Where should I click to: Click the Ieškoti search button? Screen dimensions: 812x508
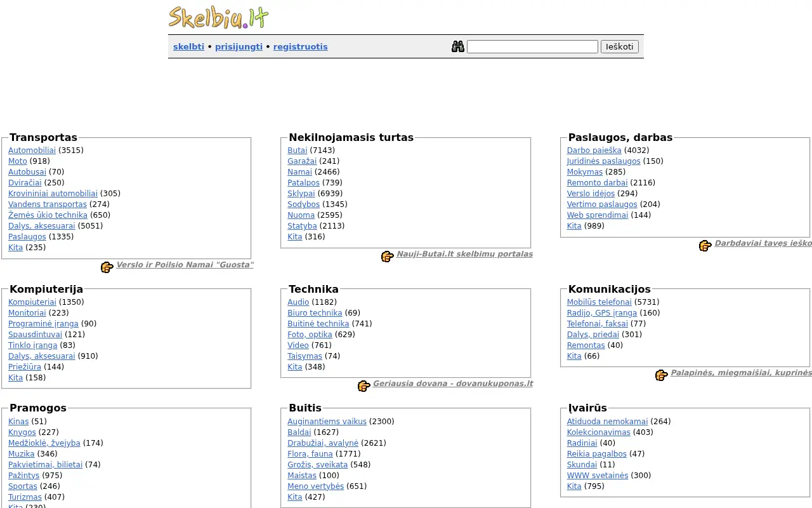tap(620, 47)
